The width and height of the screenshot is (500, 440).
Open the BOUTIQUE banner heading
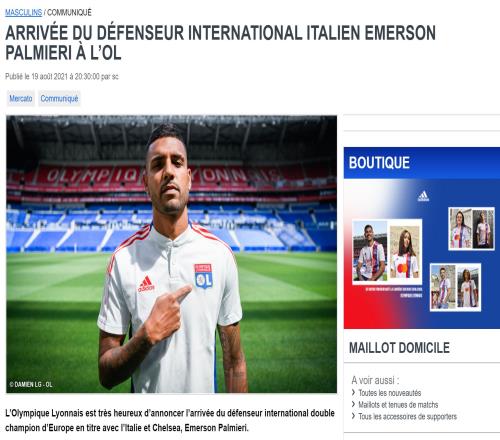(379, 163)
